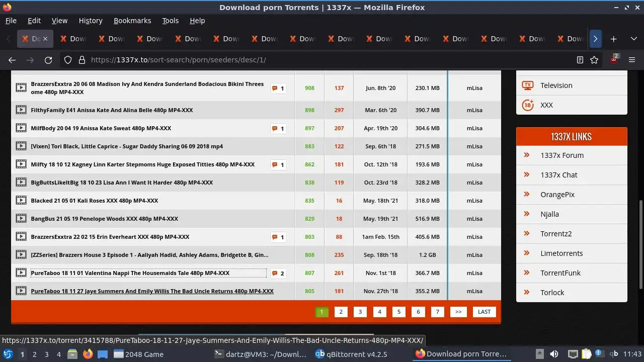Go to results page 2
644x362 pixels.
pyautogui.click(x=341, y=312)
